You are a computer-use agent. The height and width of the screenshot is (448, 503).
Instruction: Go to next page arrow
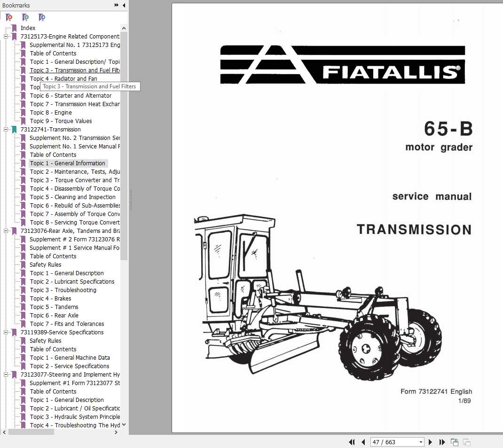pos(430,442)
